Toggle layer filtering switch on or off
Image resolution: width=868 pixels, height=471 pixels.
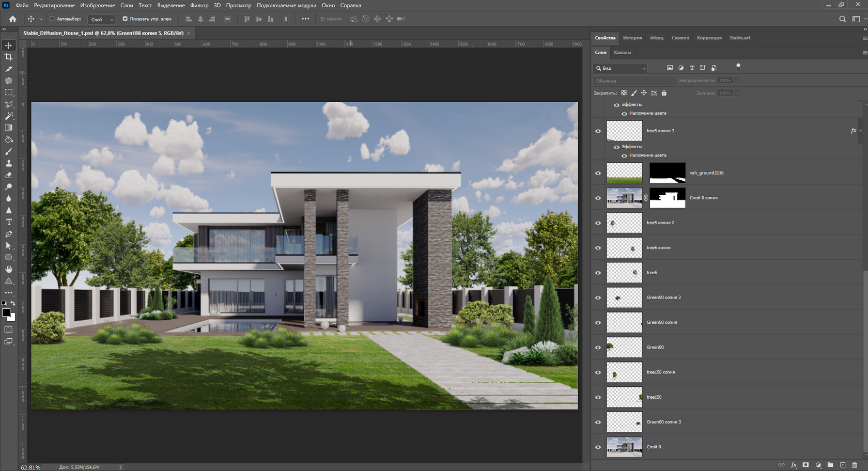click(738, 67)
